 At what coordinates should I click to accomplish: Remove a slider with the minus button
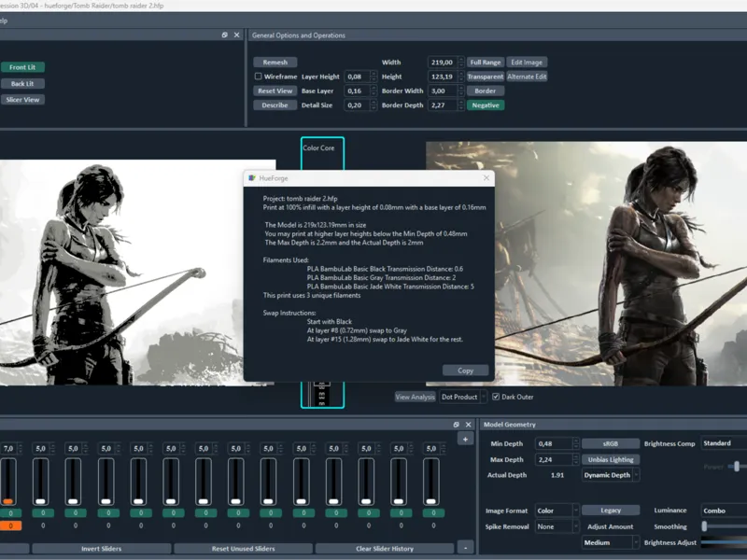[x=465, y=547]
